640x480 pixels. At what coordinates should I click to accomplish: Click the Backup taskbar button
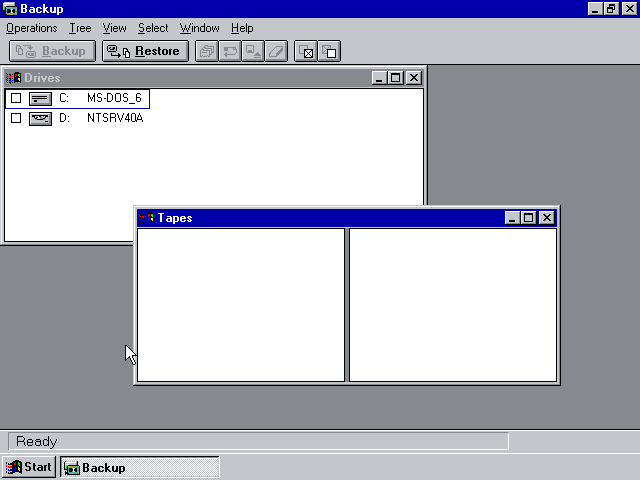pos(140,467)
